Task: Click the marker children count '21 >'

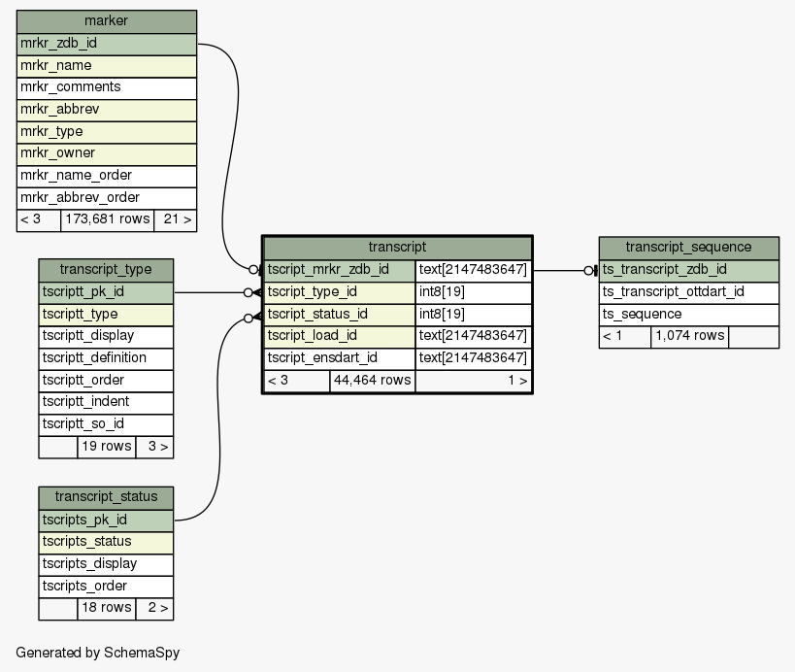Action: point(175,219)
